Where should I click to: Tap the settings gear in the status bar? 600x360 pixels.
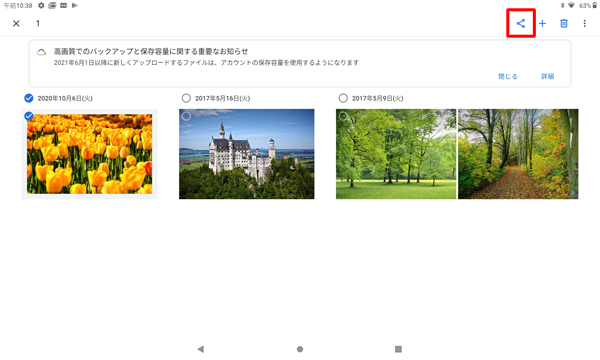point(41,5)
